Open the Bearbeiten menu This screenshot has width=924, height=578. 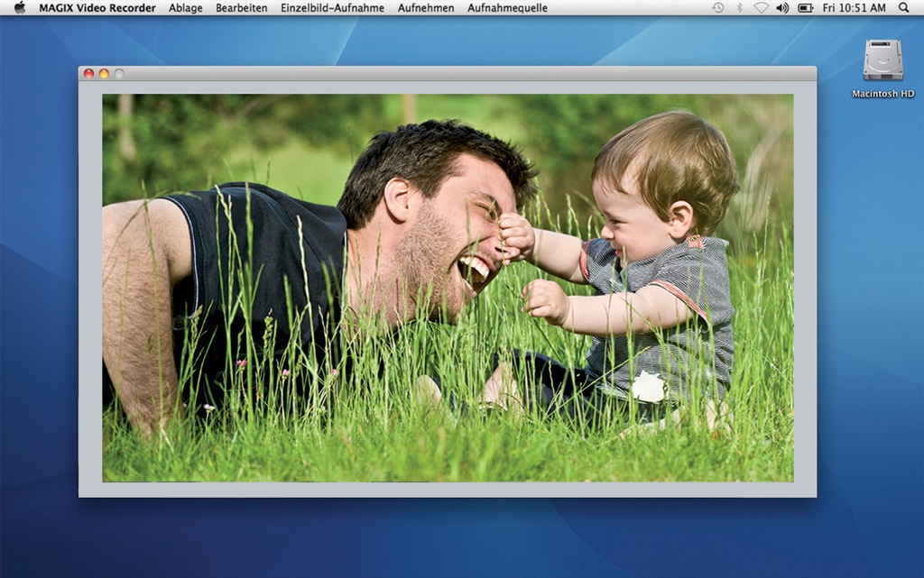point(241,8)
